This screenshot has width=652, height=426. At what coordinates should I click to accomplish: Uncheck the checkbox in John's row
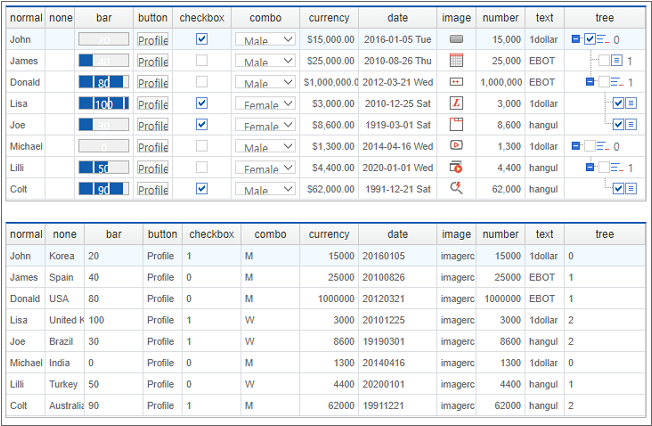click(x=202, y=39)
